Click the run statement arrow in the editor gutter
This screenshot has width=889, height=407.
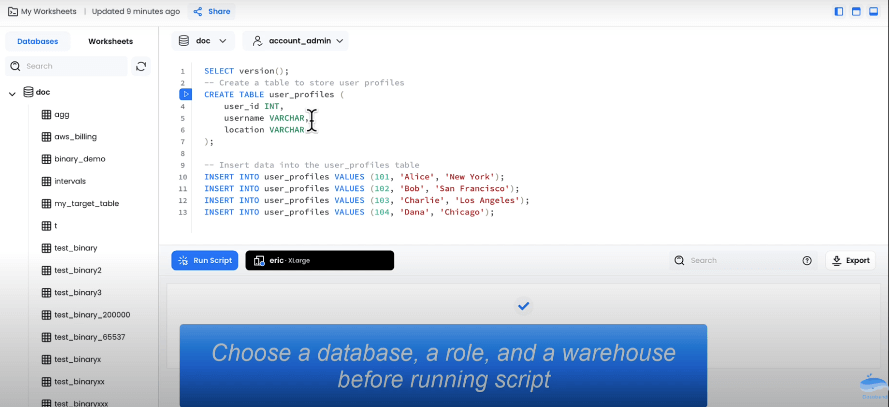click(185, 94)
